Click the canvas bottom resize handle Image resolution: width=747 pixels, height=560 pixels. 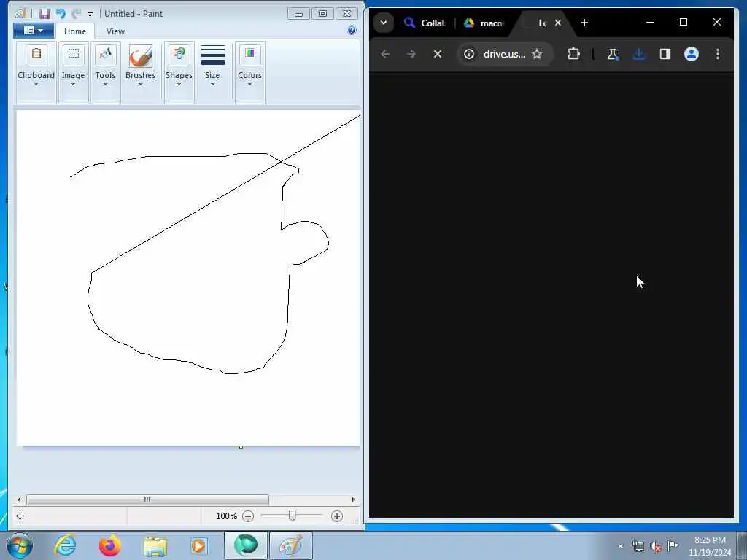241,447
